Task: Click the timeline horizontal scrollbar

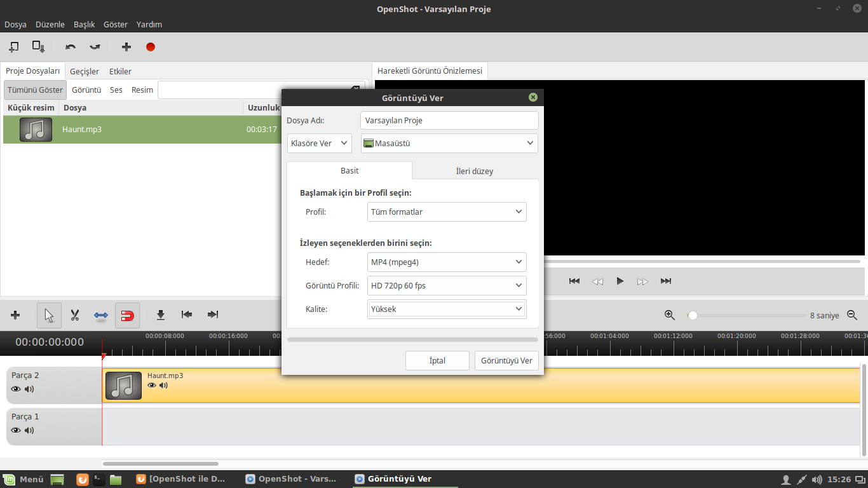Action: click(x=161, y=464)
